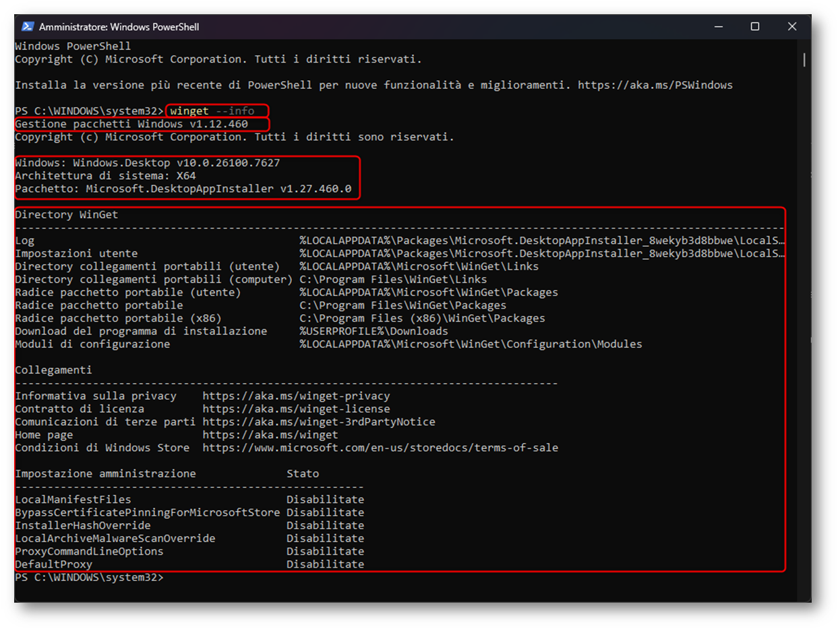Click the Disabilitate state next to DefaultProxy
Image resolution: width=840 pixels, height=631 pixels.
pyautogui.click(x=325, y=565)
